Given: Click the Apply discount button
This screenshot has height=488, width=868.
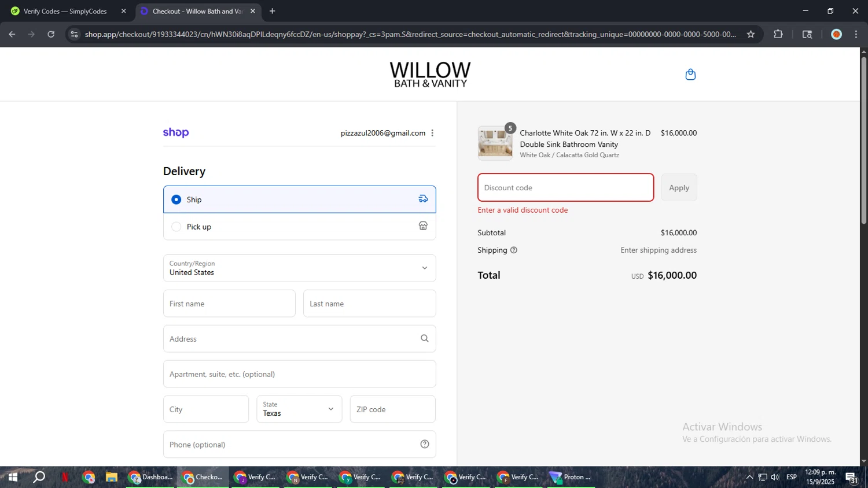Looking at the screenshot, I should (x=679, y=188).
